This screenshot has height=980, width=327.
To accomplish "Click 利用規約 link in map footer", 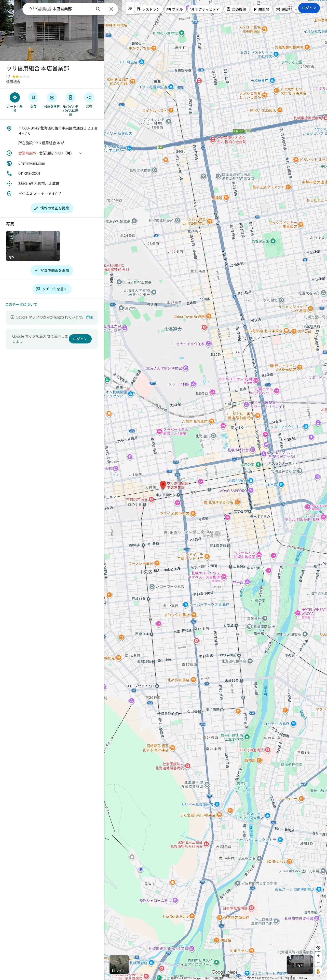I will 219,978.
